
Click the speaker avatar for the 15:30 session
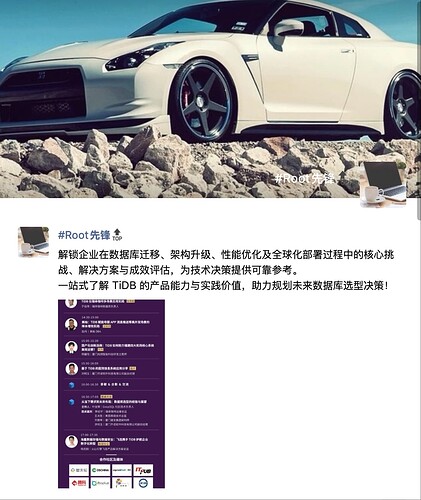(x=71, y=369)
